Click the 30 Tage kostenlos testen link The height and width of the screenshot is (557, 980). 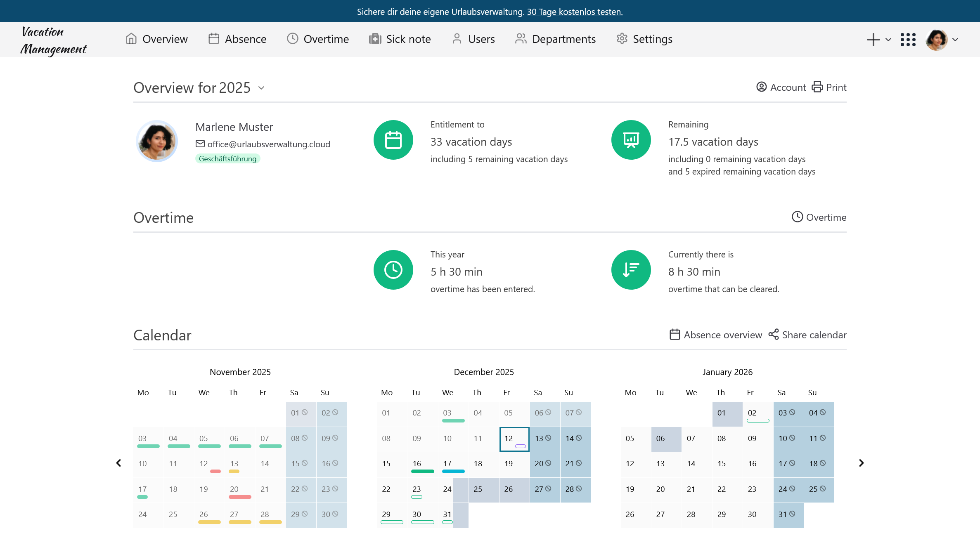(575, 12)
